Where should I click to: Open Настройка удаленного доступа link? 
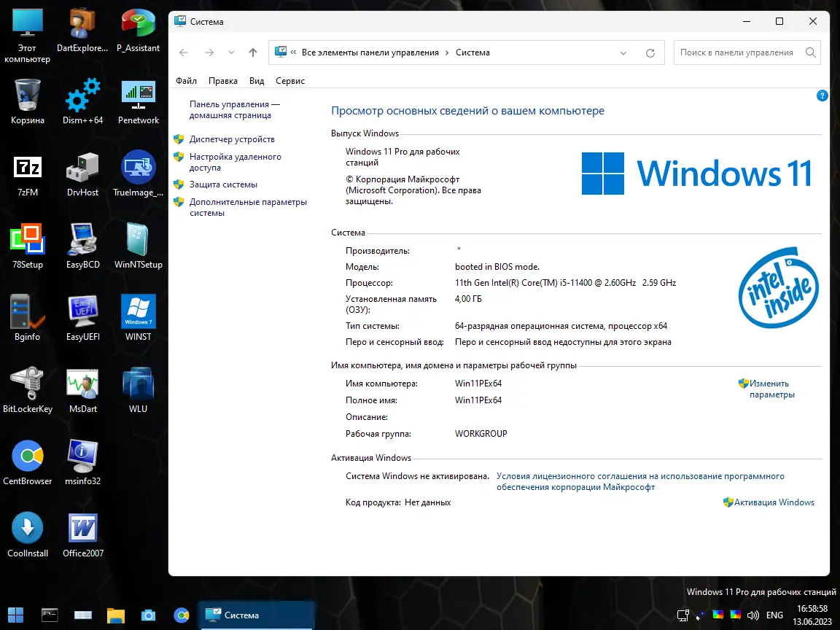pos(236,162)
